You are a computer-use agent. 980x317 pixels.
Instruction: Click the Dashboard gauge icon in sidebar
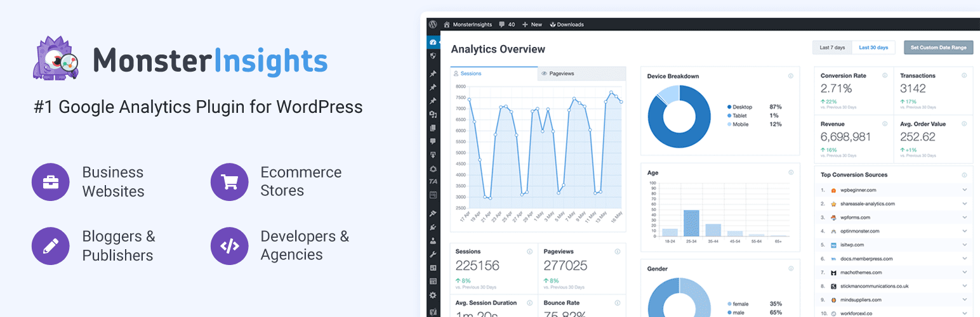click(433, 42)
